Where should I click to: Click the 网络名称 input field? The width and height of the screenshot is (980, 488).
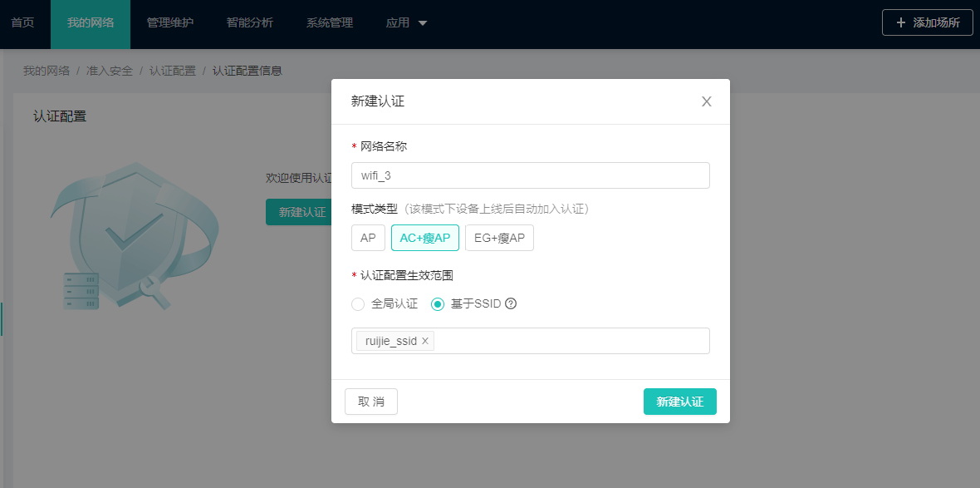[530, 175]
